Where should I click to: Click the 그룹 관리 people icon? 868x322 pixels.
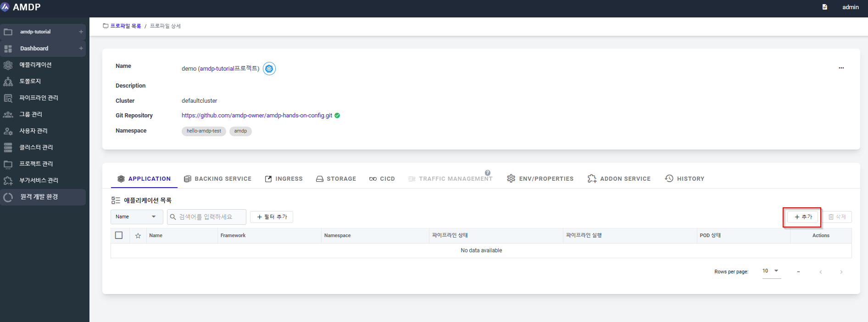click(8, 115)
